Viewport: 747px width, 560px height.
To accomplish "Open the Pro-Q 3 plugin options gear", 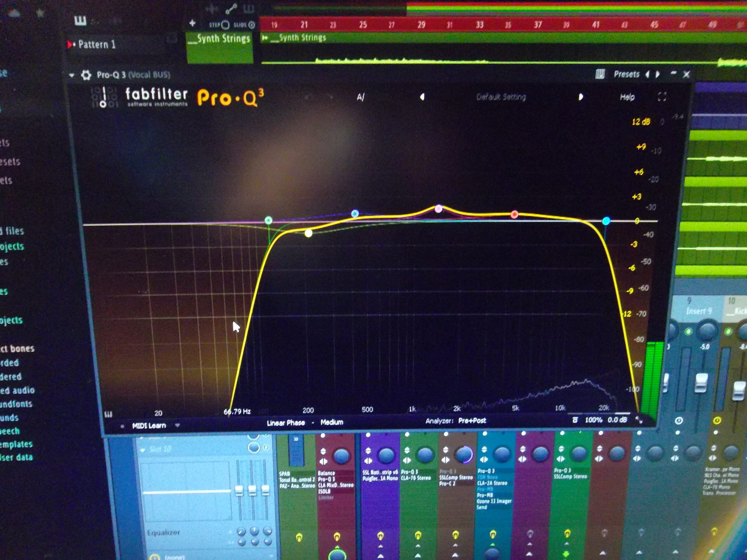I will click(86, 75).
